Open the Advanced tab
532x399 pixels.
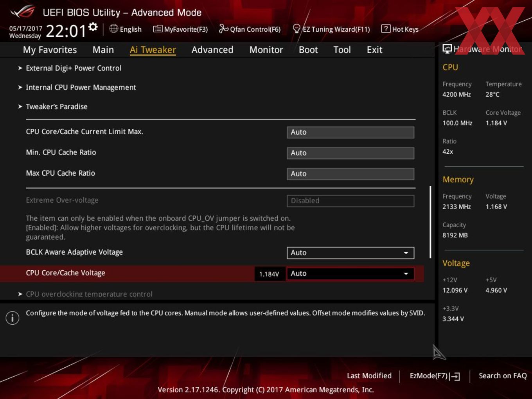click(212, 50)
